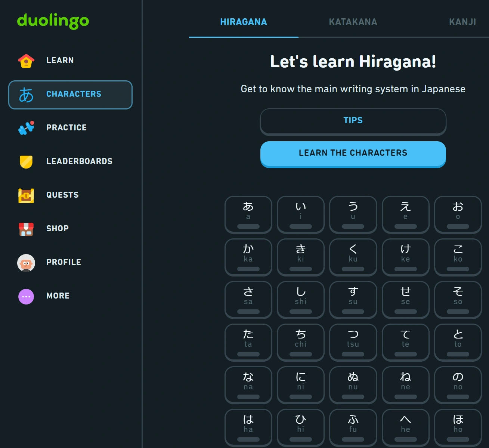This screenshot has height=448, width=489.
Task: Open the More ellipsis icon
Action: (x=26, y=297)
